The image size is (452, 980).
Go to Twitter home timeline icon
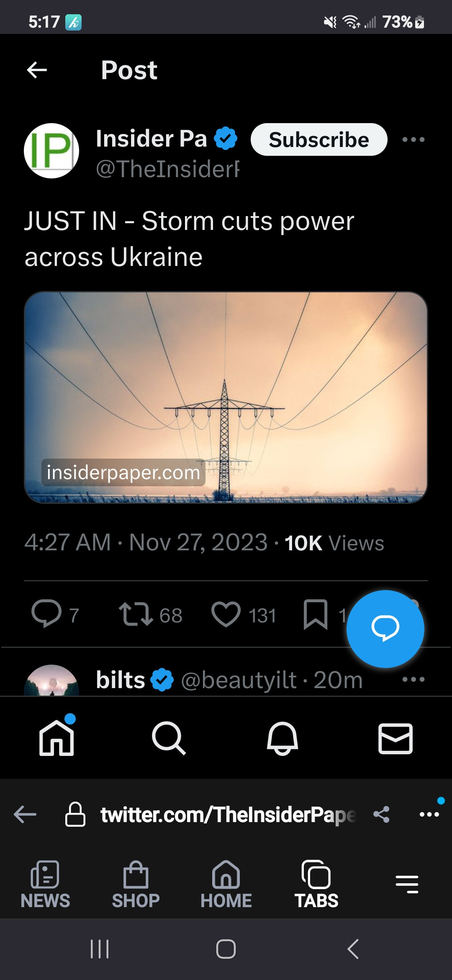(56, 738)
